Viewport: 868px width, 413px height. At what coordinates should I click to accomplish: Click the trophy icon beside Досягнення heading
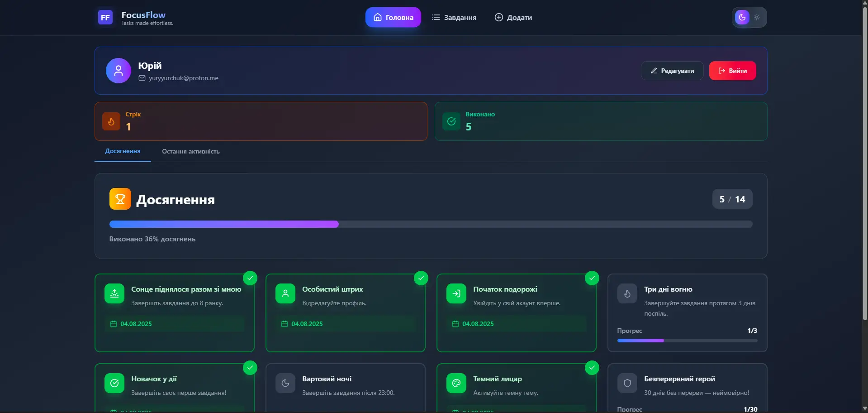(x=120, y=199)
